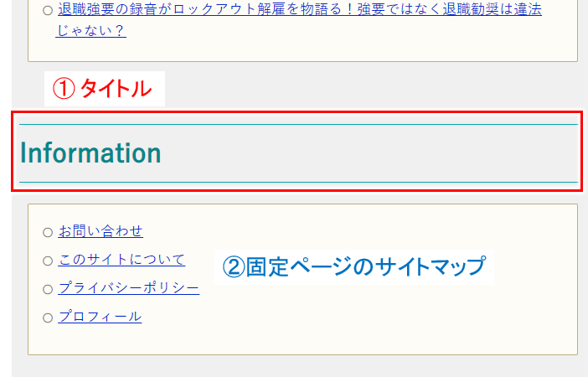The height and width of the screenshot is (377, 588).
Task: Click the circle bullet beside お問い合わせ
Action: click(48, 232)
